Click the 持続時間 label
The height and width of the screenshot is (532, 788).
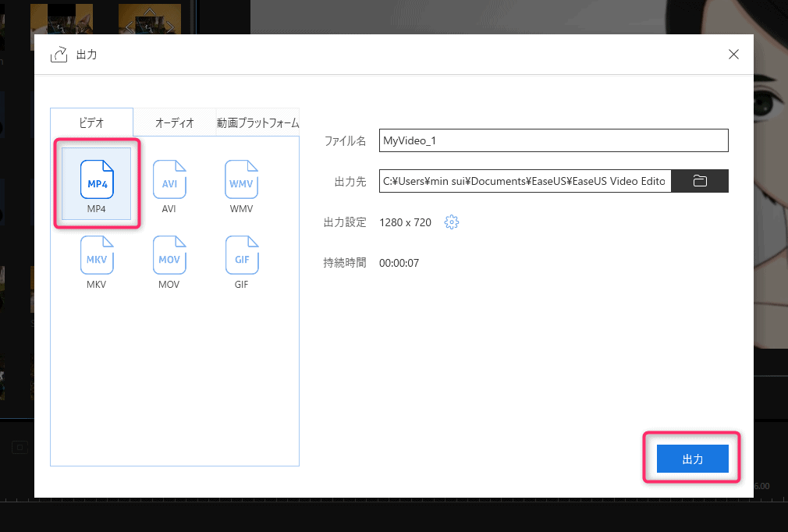coord(345,263)
